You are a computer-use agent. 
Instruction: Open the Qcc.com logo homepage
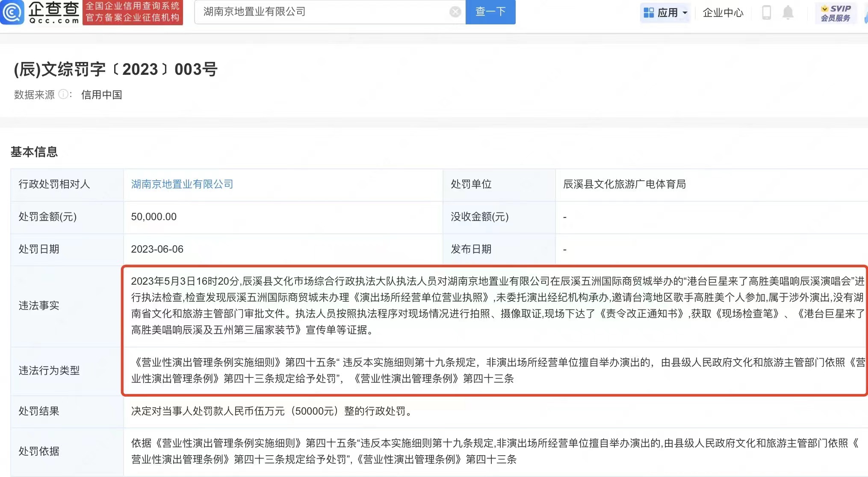pos(40,12)
